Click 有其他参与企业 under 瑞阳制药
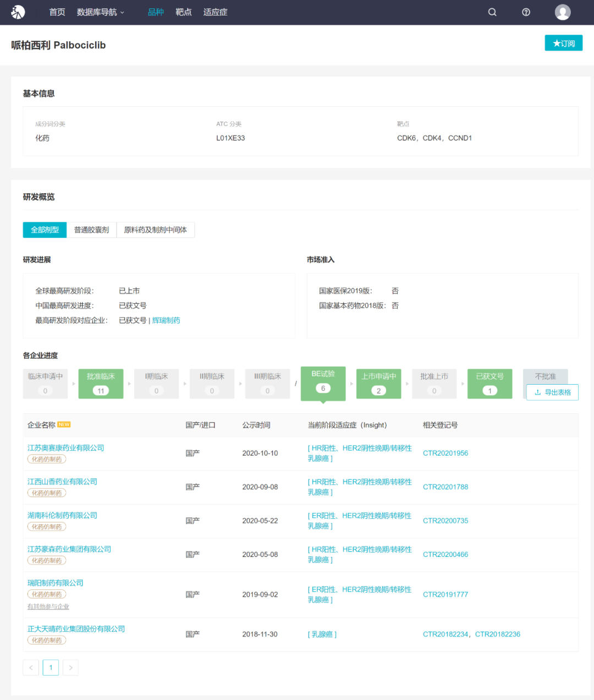594x700 pixels. (x=48, y=606)
